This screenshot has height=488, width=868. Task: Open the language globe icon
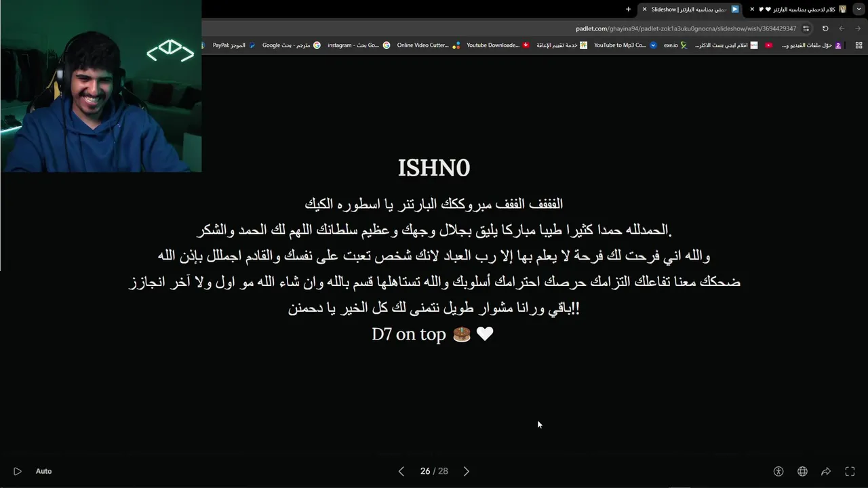pyautogui.click(x=802, y=471)
